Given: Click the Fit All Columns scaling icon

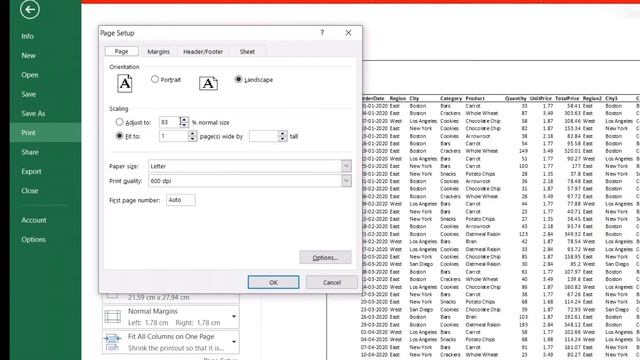Looking at the screenshot, I should click(x=113, y=342).
